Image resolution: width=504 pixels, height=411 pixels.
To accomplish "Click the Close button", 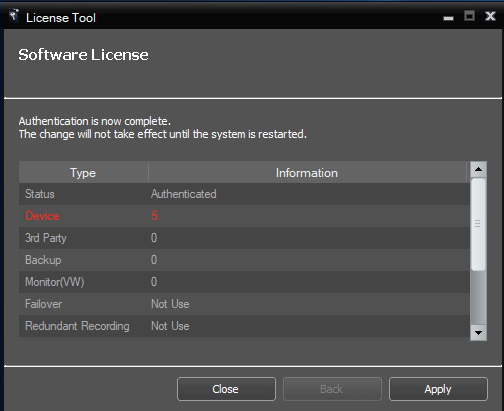I will click(x=226, y=389).
